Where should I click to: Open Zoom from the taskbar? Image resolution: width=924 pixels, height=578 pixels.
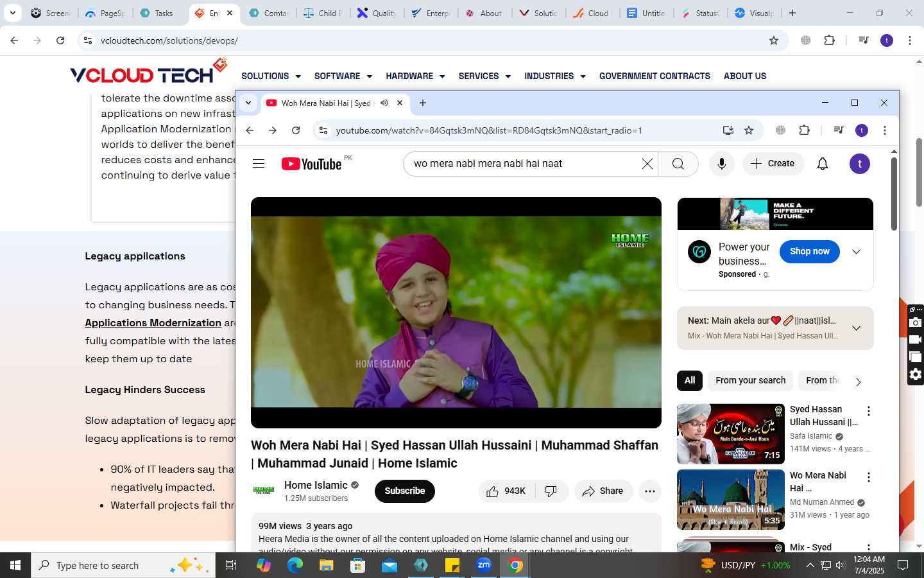[484, 565]
